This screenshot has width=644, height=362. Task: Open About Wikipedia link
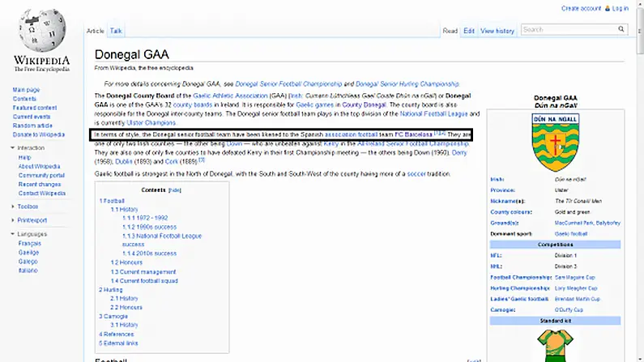tap(39, 167)
